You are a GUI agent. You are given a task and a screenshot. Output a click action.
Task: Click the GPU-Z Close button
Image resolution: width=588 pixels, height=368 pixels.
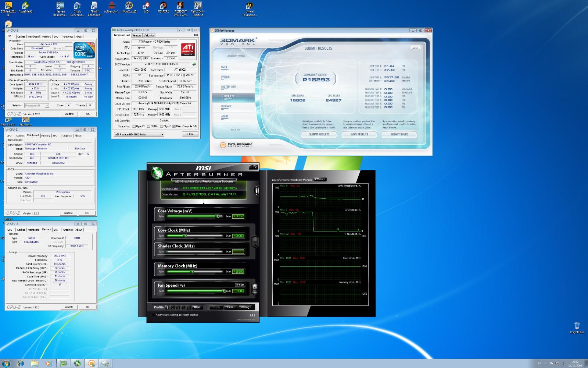click(190, 134)
